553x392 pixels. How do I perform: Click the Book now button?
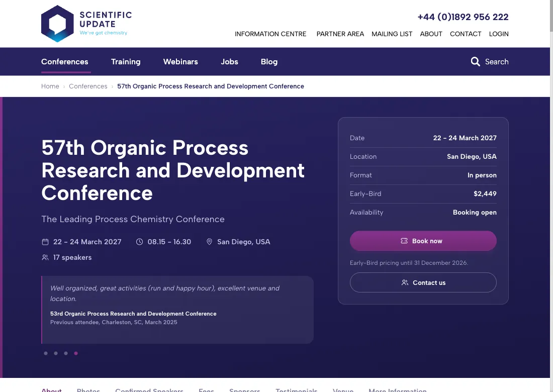pyautogui.click(x=423, y=241)
